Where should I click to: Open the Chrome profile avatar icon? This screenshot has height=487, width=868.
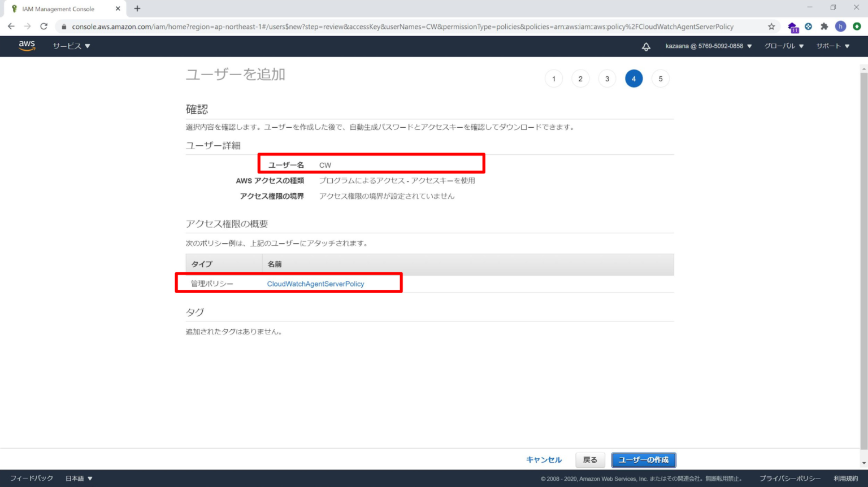(840, 27)
